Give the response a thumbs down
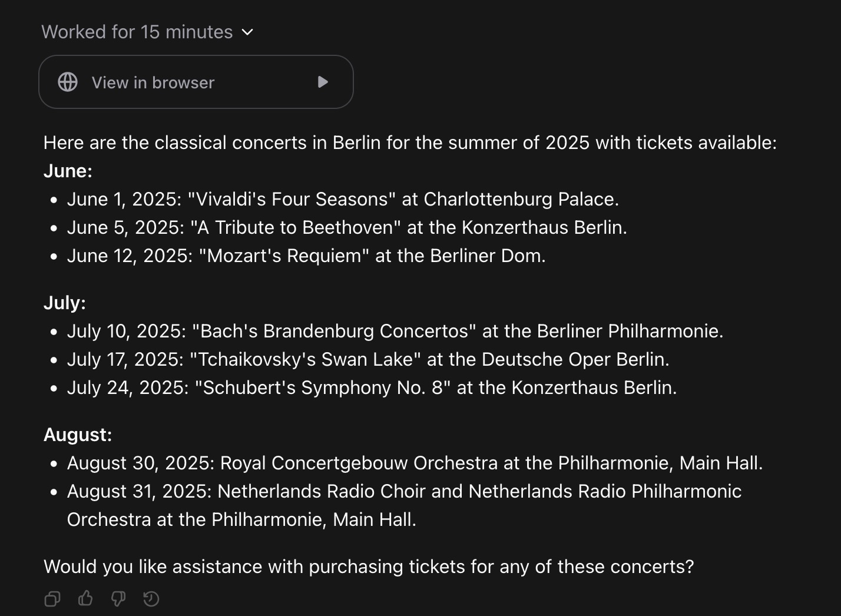841x616 pixels. pos(118,599)
